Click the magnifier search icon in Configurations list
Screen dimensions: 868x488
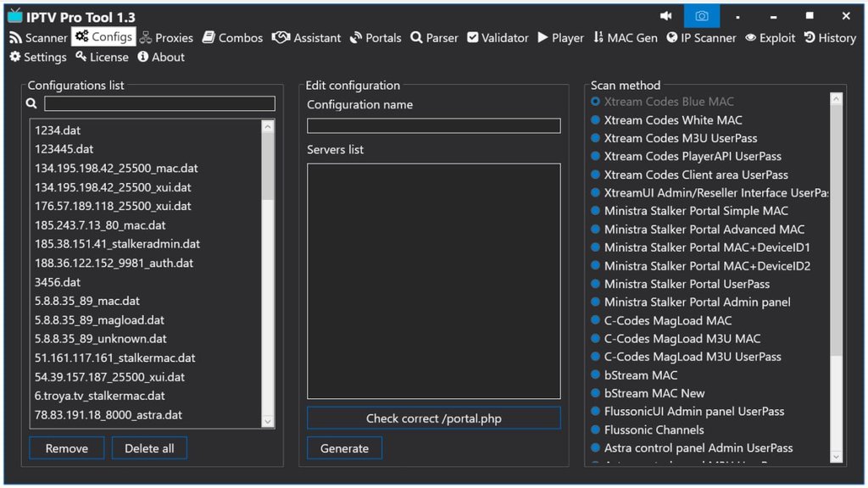tap(31, 103)
